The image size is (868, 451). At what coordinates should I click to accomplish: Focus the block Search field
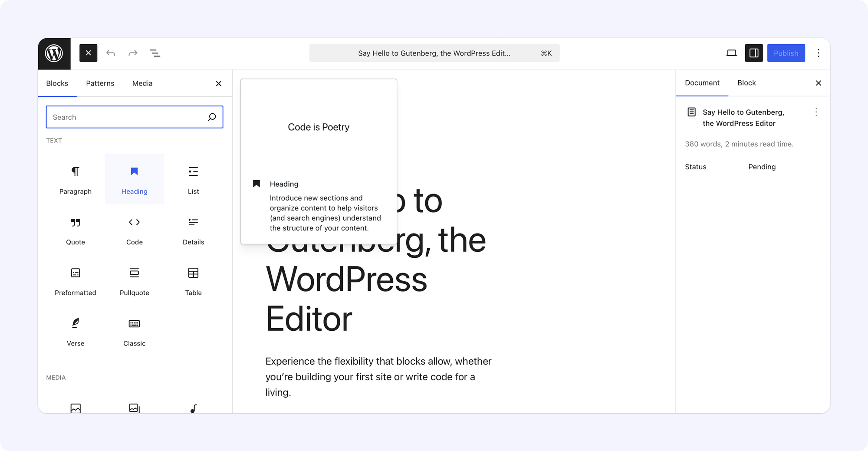pos(135,117)
